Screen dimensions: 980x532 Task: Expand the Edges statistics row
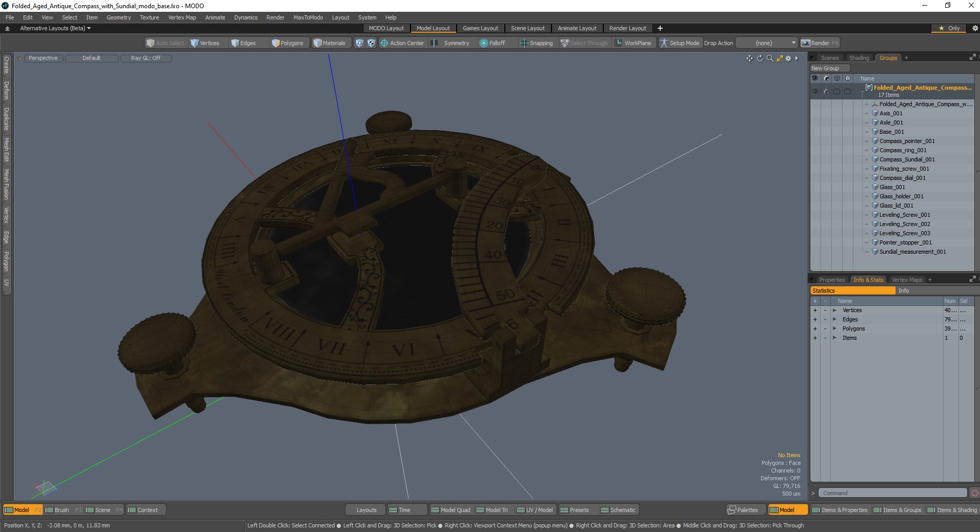[834, 319]
